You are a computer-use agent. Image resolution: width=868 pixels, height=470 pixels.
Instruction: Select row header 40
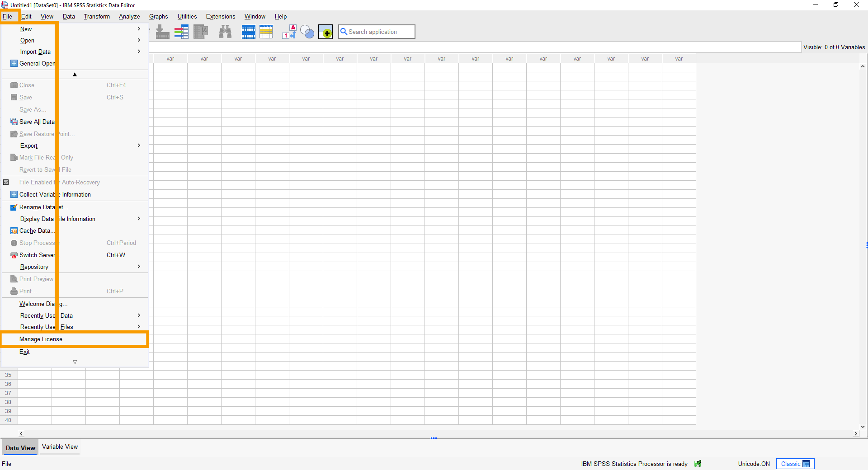9,420
